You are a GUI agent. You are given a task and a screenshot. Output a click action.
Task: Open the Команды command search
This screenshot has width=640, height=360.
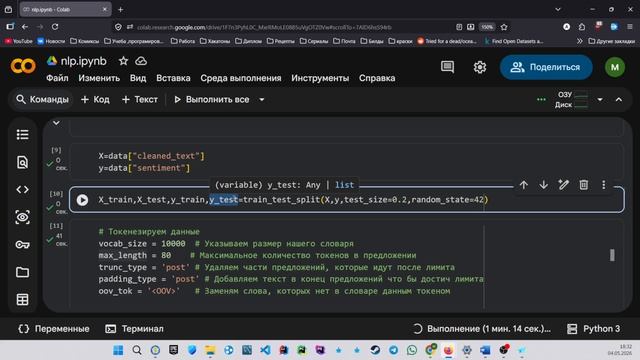pos(42,100)
